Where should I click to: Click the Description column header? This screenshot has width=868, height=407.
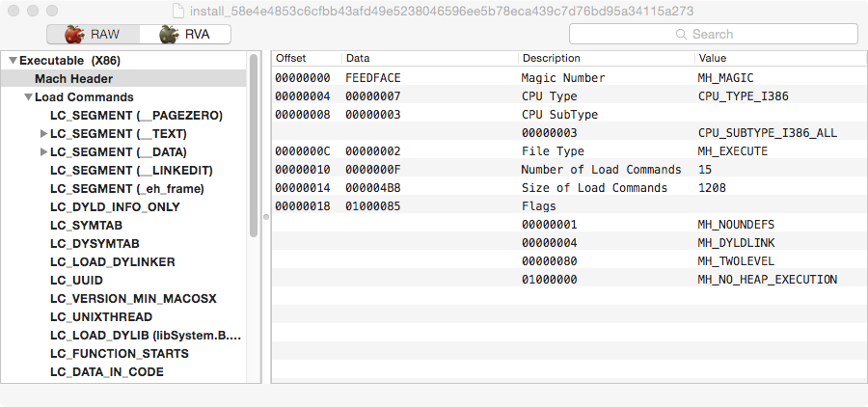click(x=604, y=59)
